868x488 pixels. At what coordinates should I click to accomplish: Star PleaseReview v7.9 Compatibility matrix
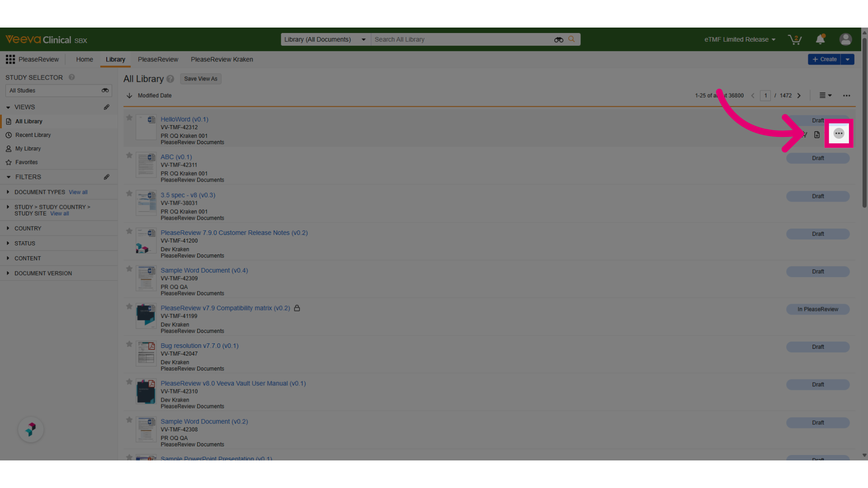coord(129,306)
